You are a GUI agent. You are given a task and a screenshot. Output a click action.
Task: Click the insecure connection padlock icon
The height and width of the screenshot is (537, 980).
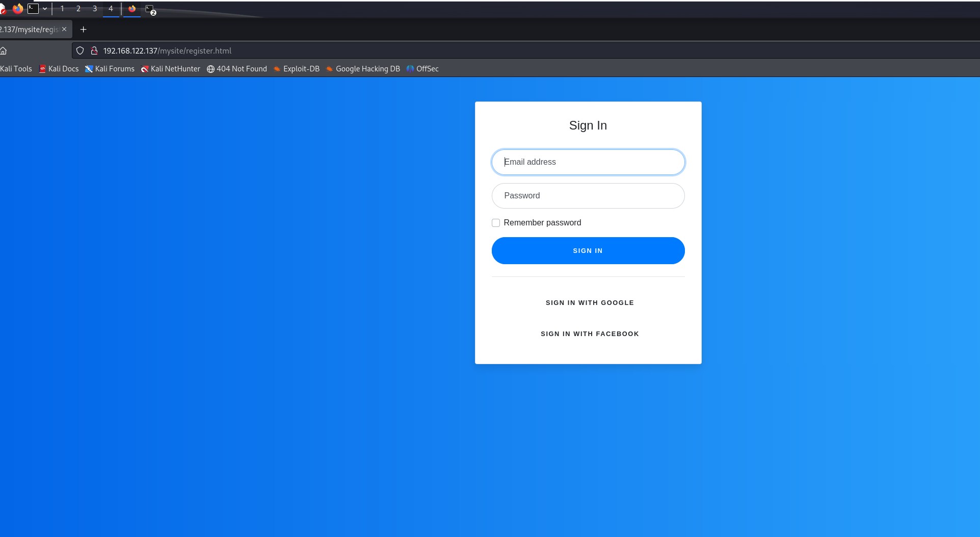click(x=94, y=51)
